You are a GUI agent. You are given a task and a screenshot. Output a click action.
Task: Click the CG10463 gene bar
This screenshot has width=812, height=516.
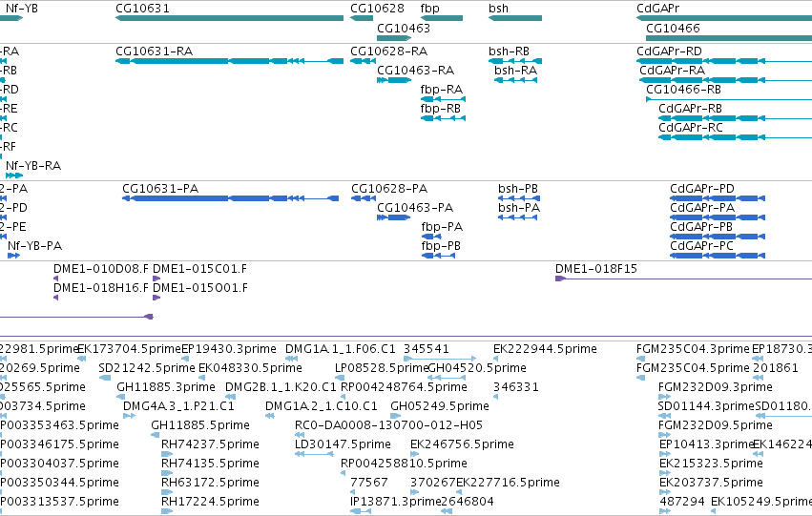pos(394,38)
